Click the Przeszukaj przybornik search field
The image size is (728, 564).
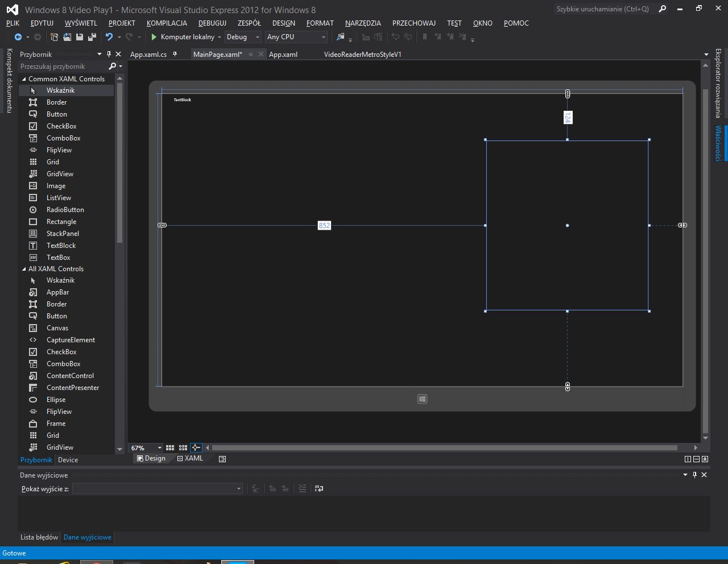point(63,67)
